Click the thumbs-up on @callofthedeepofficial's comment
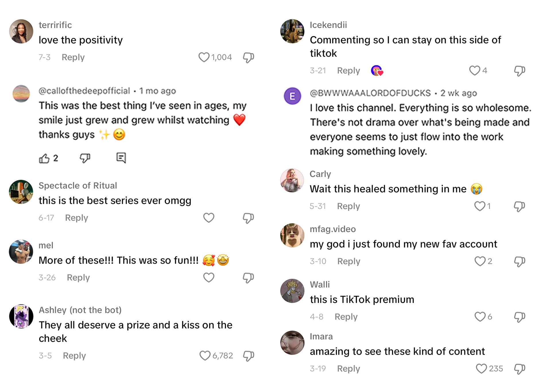The image size is (551, 392). [44, 157]
